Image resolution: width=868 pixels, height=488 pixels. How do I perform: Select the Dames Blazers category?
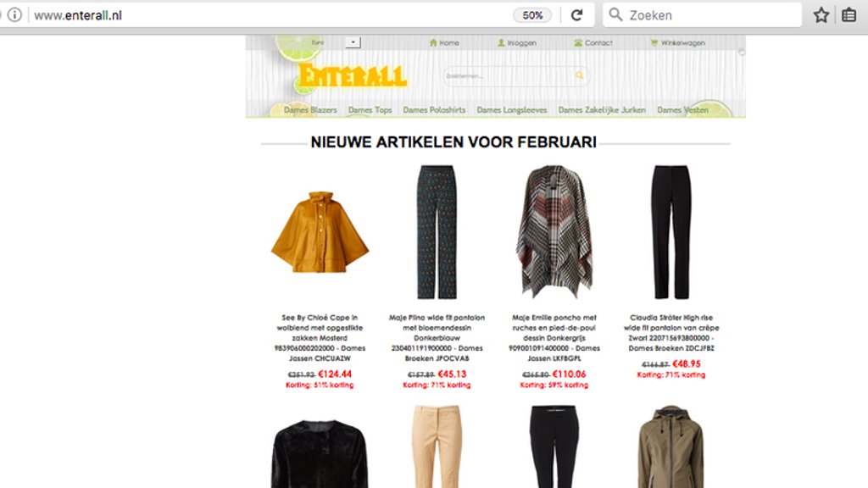click(x=310, y=110)
